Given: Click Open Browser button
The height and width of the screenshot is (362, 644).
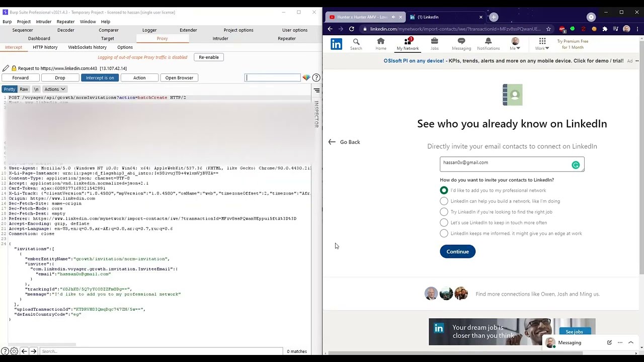Looking at the screenshot, I should coord(179,78).
